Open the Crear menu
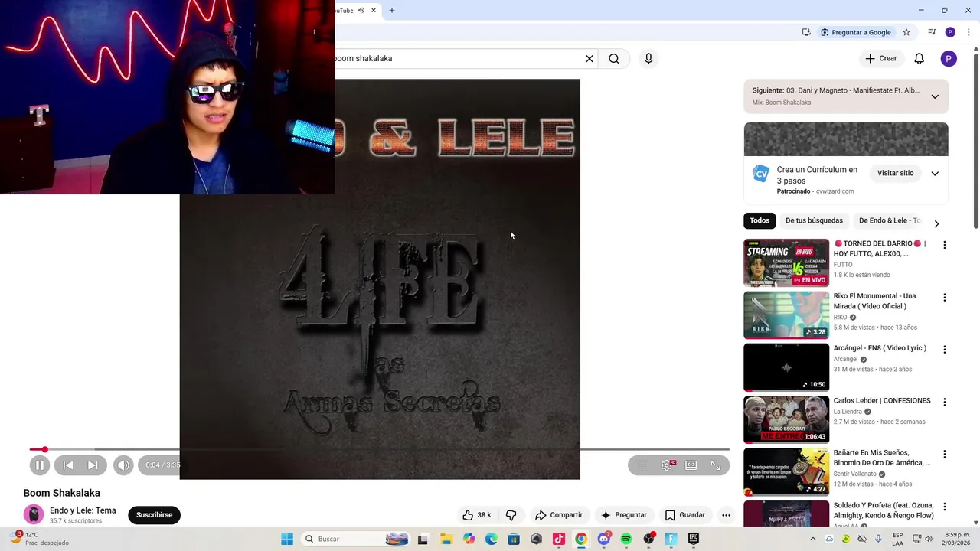 point(881,58)
